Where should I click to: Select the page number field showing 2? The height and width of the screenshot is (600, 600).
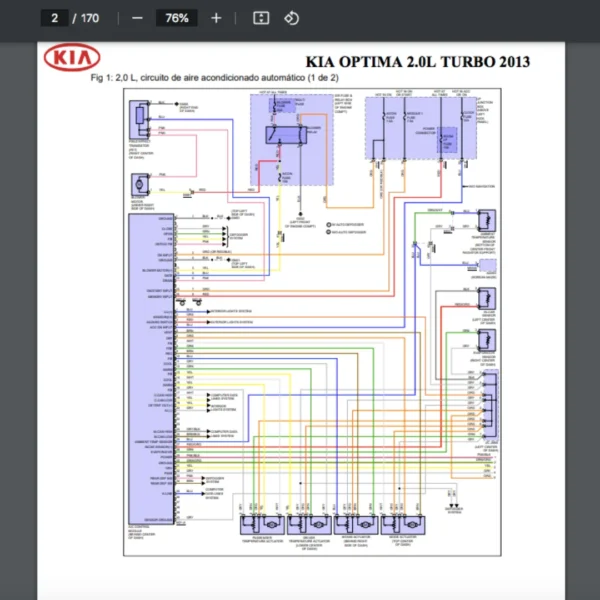tap(53, 18)
